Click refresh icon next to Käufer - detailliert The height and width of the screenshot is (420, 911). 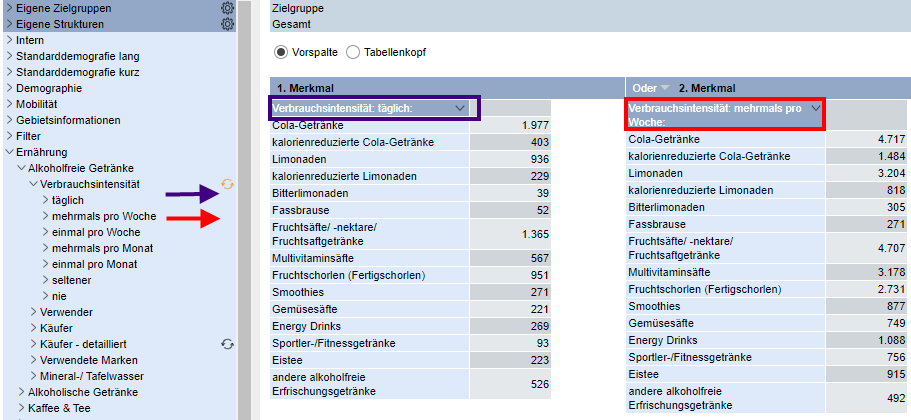[227, 344]
